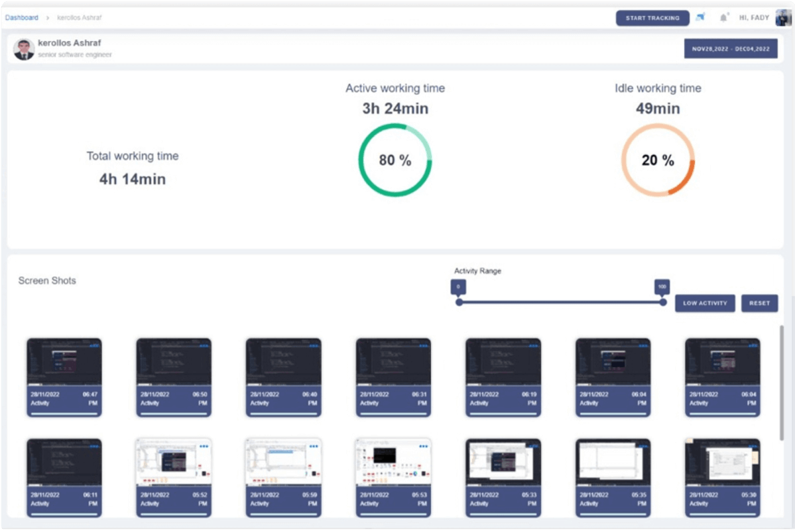Viewport: 795px width, 532px height.
Task: Open the 06:31 PM screenshot thumbnail
Action: (x=393, y=362)
